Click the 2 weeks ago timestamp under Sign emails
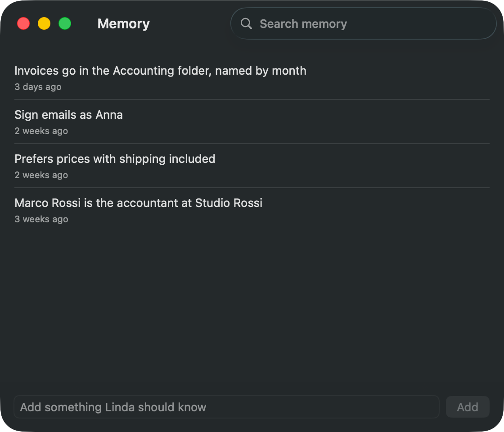Image resolution: width=504 pixels, height=432 pixels. coord(41,131)
